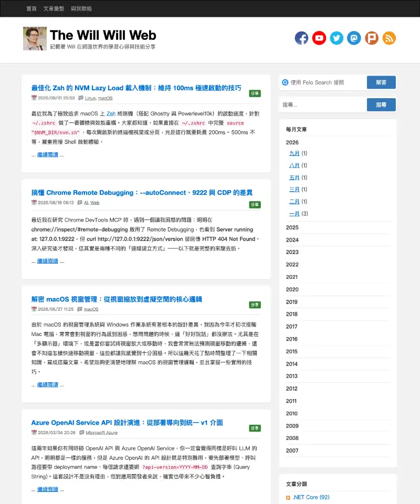Click the 解答 button
420x504 pixels.
click(x=381, y=82)
